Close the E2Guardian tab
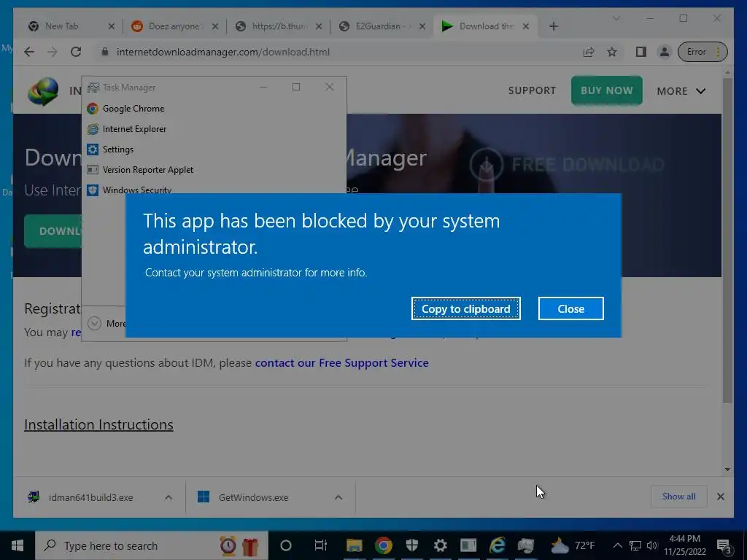This screenshot has width=747, height=560. coord(422,27)
